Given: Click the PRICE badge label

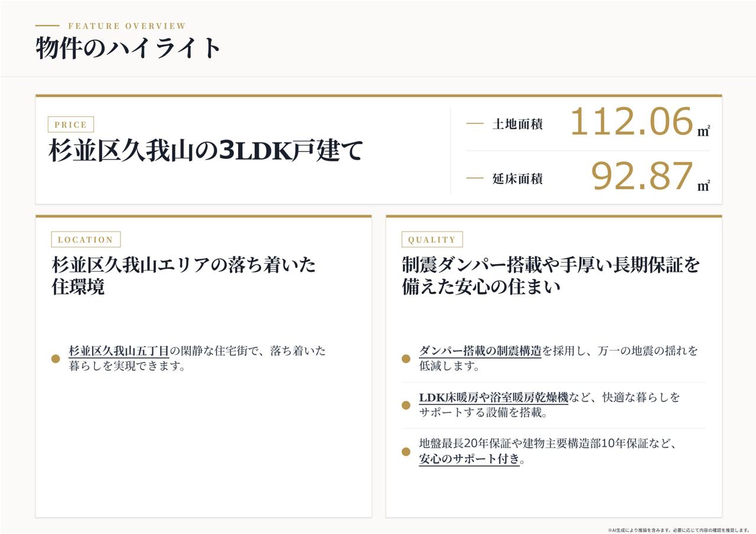Looking at the screenshot, I should [x=71, y=125].
